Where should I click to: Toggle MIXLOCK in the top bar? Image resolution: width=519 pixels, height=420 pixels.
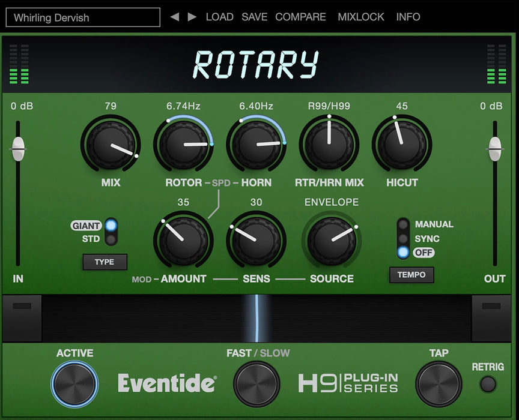click(361, 17)
